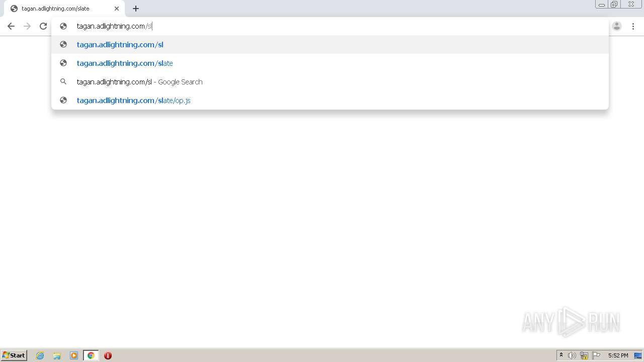Choose suggestion tagan.adlightning.com/slate/op.js
644x362 pixels.
[330, 100]
